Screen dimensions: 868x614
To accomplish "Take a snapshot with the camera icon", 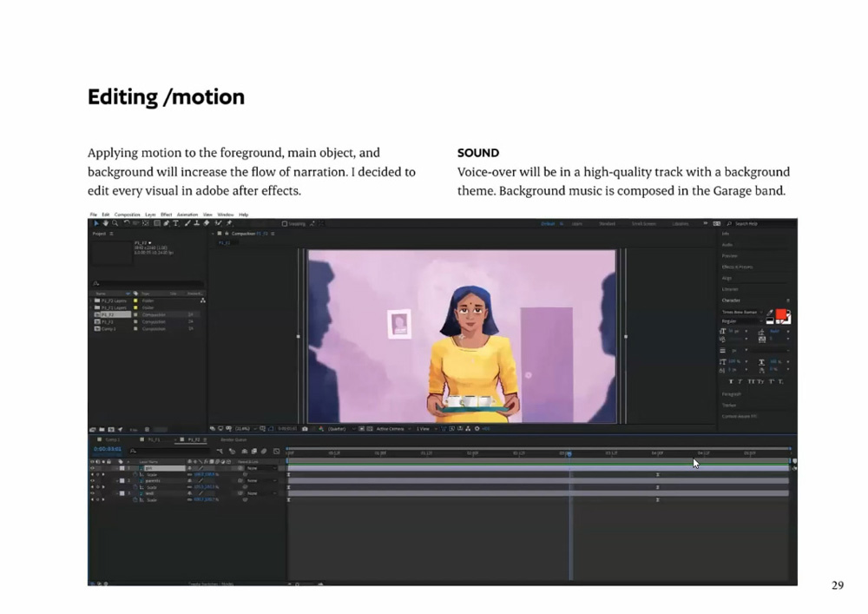I will coord(305,428).
